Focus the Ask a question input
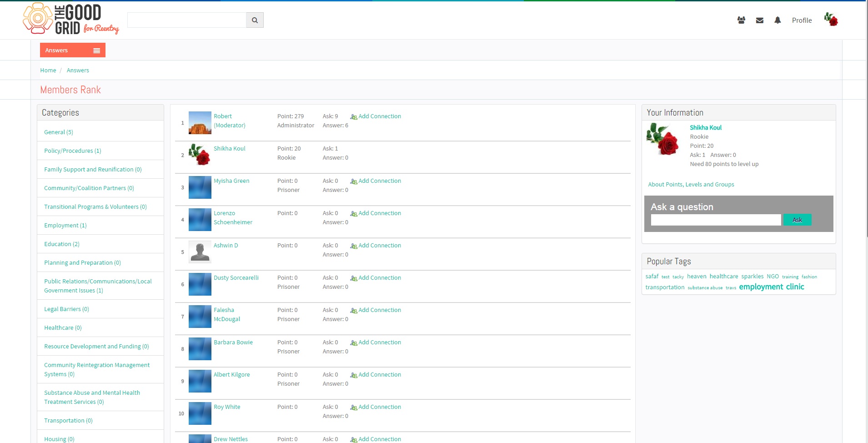Screen dimensions: 868x443 (x=716, y=220)
